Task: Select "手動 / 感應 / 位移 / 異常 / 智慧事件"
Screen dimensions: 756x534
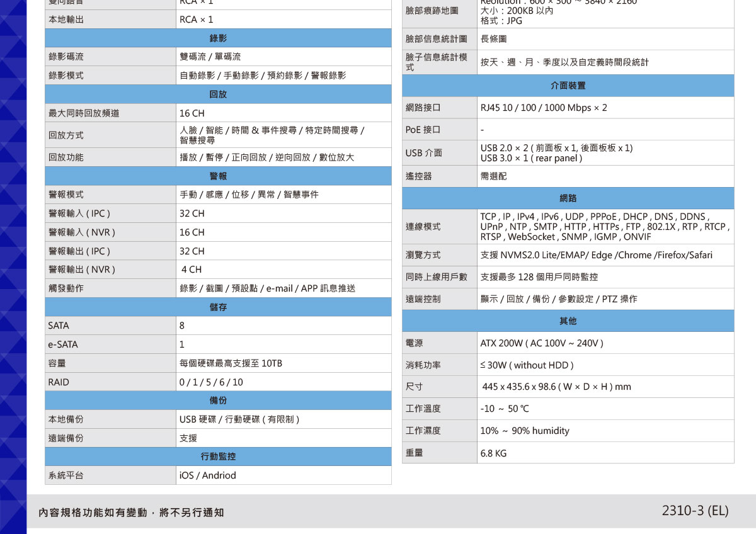Action: point(249,195)
